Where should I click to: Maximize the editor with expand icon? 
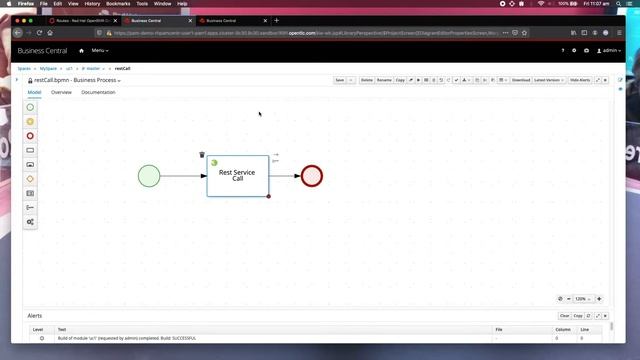(x=598, y=80)
